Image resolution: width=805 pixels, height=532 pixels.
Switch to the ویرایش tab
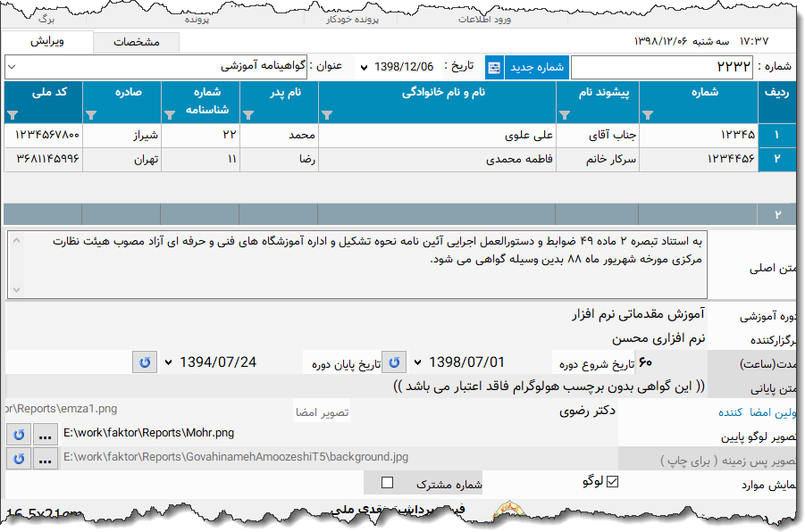point(46,41)
